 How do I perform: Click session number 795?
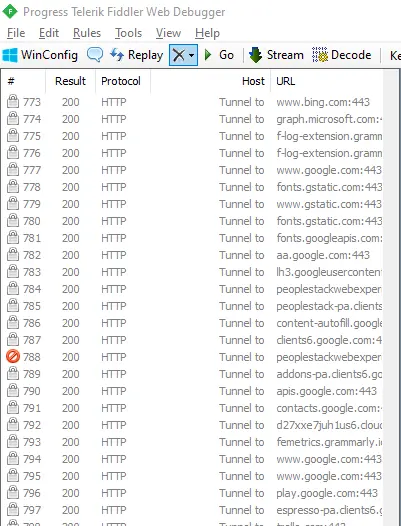(32, 476)
